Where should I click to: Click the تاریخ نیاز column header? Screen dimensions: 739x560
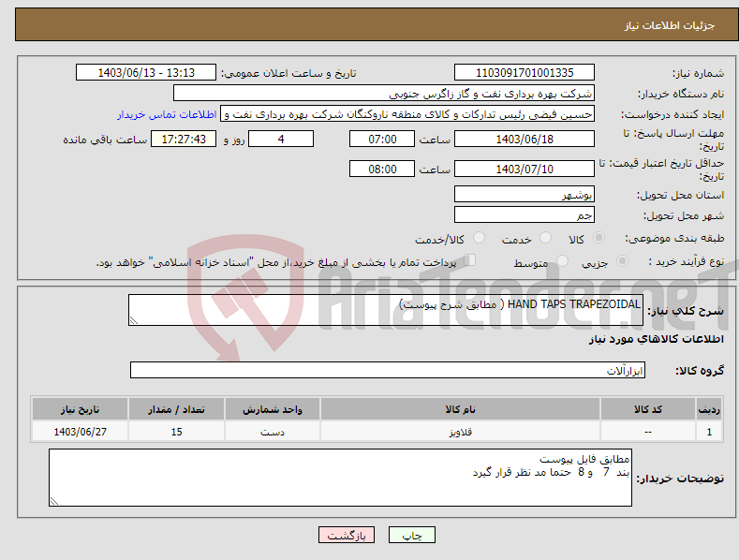(81, 409)
